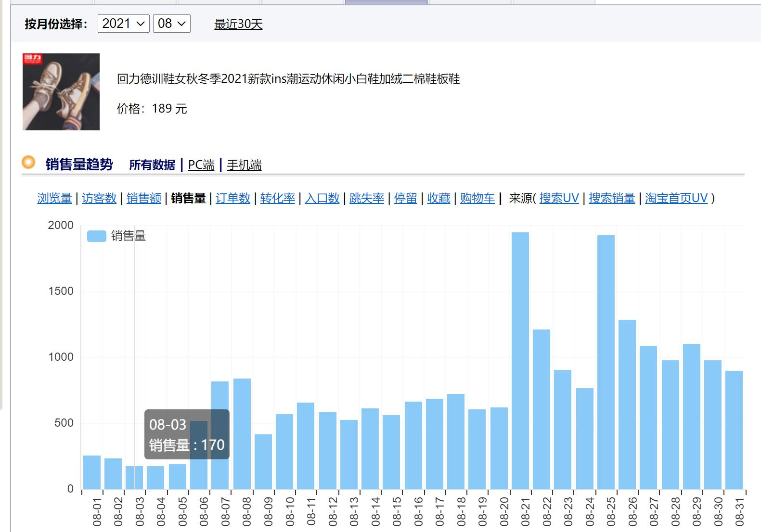Open the 转化率 chart
761x532 pixels.
pos(278,198)
